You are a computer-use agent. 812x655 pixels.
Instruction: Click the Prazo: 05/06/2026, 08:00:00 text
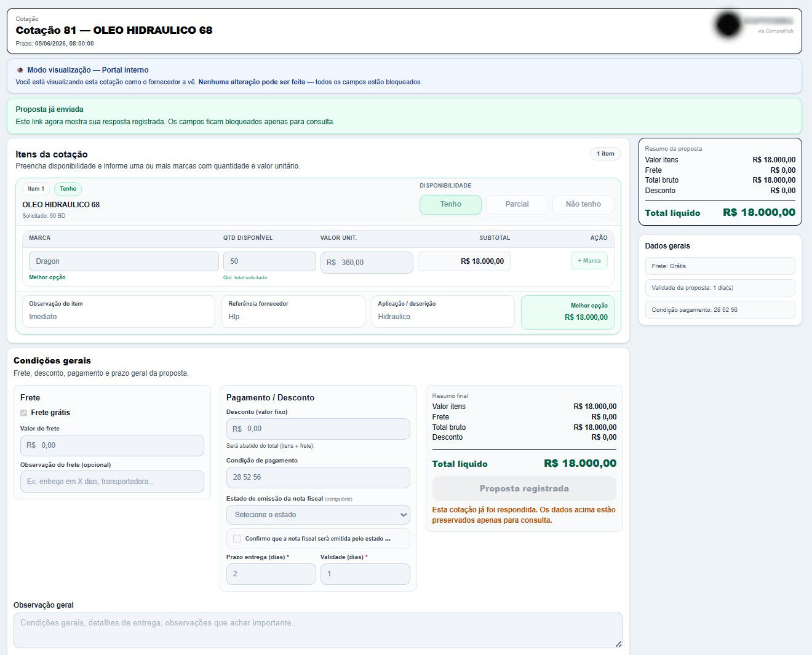pos(55,44)
